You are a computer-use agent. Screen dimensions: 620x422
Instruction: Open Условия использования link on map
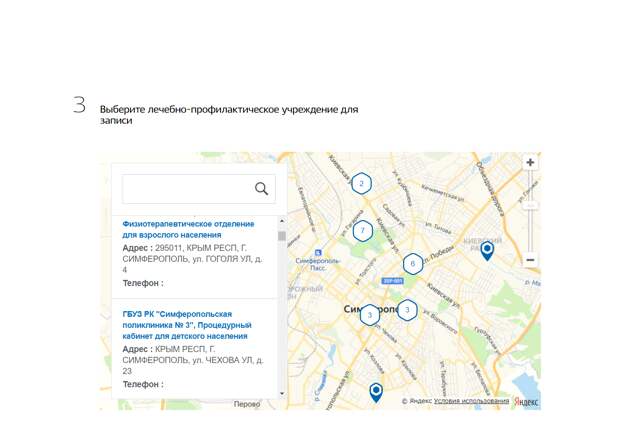point(471,401)
